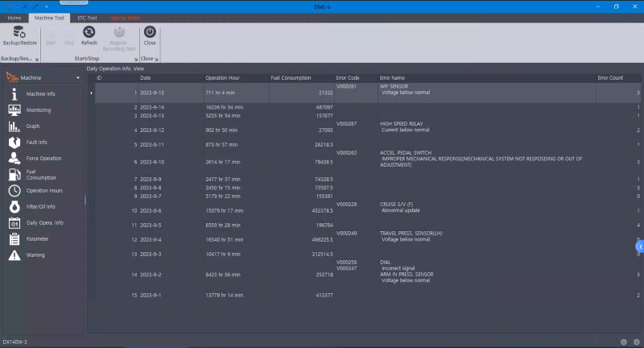Sort by the Operation Hour column header
Viewport: 644px width, 348px height.
click(x=222, y=78)
